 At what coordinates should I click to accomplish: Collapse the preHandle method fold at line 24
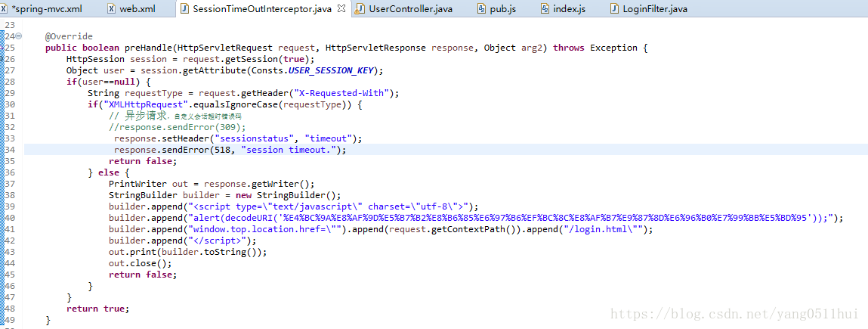19,36
